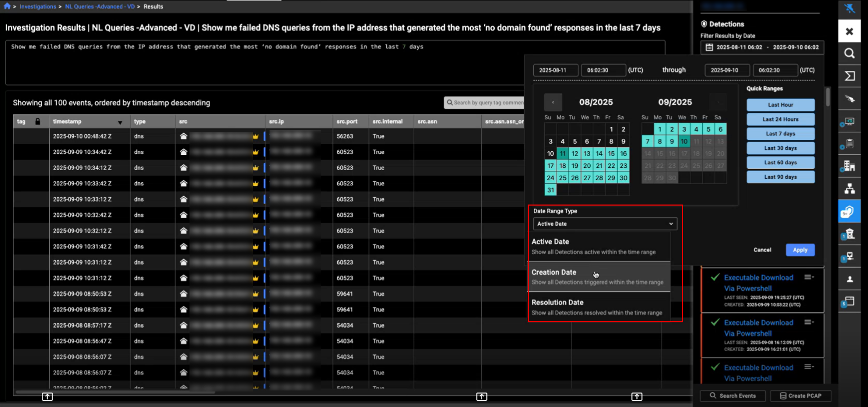The width and height of the screenshot is (868, 407).
Task: Sort by the timestamp column arrow
Action: 120,122
